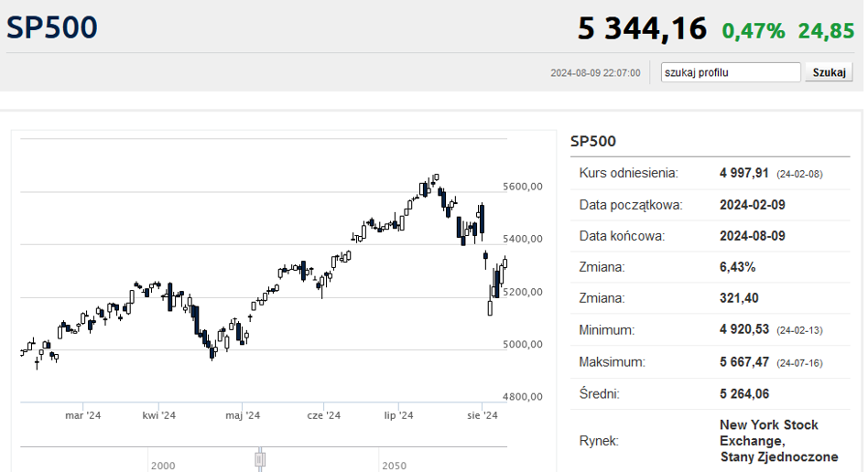Click the lip '24 axis label
868x472 pixels.
(398, 415)
